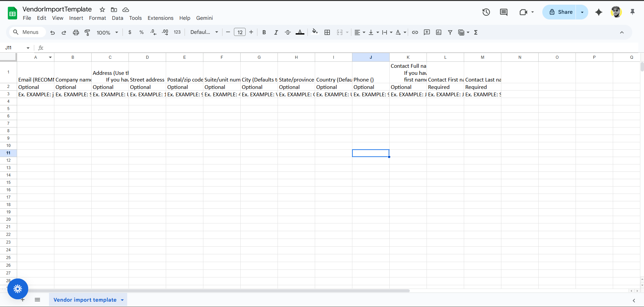The height and width of the screenshot is (307, 644).
Task: Toggle bold formatting
Action: [x=264, y=33]
